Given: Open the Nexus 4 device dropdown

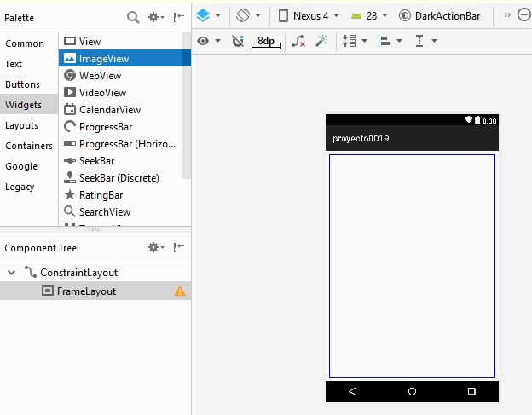Looking at the screenshot, I should (310, 15).
